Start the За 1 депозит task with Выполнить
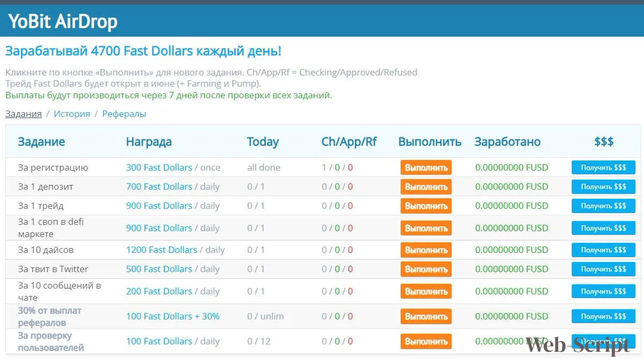 (426, 187)
